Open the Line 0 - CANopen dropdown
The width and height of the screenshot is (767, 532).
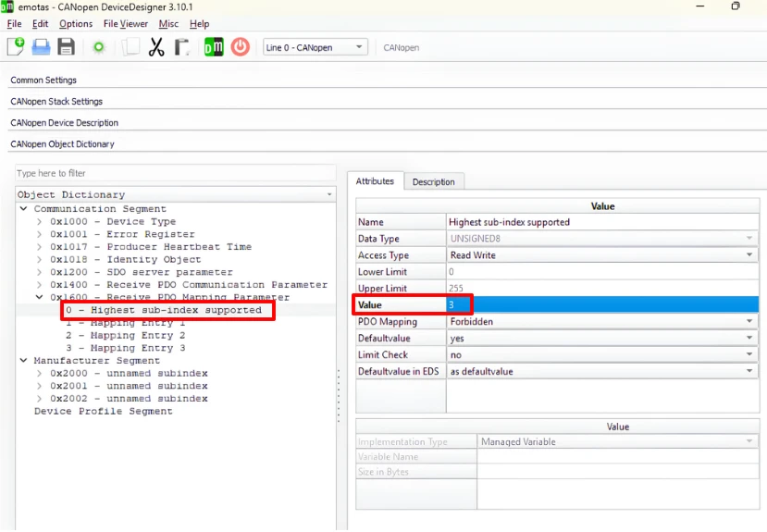pyautogui.click(x=315, y=47)
